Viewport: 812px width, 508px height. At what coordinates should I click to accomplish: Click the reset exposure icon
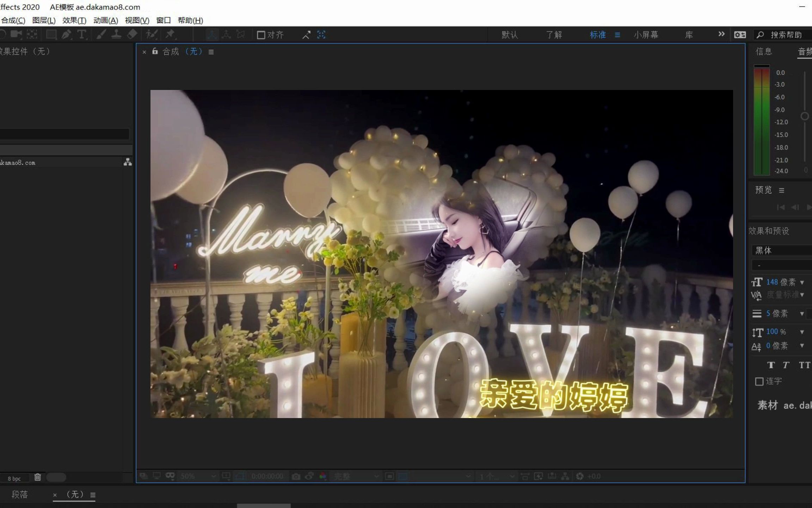[x=580, y=476]
